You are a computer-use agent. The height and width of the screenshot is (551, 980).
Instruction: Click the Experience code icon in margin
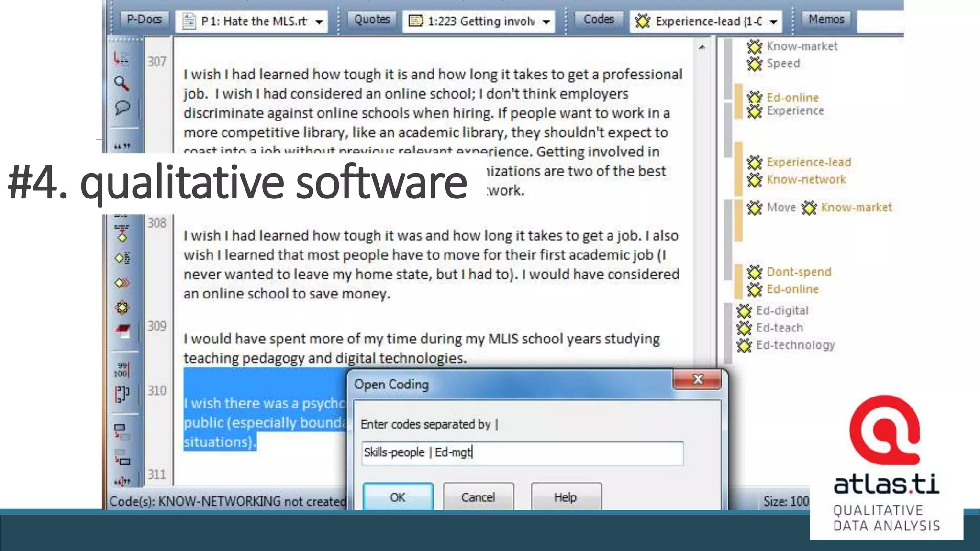pos(755,111)
